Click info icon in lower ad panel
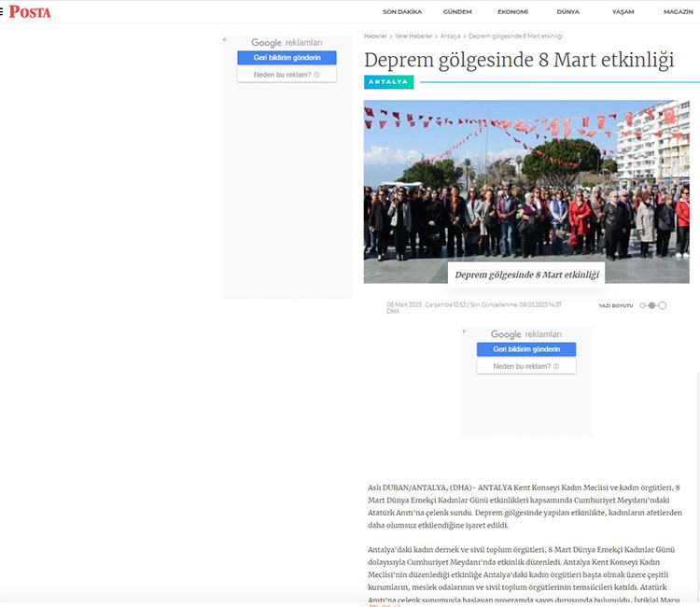 556,366
